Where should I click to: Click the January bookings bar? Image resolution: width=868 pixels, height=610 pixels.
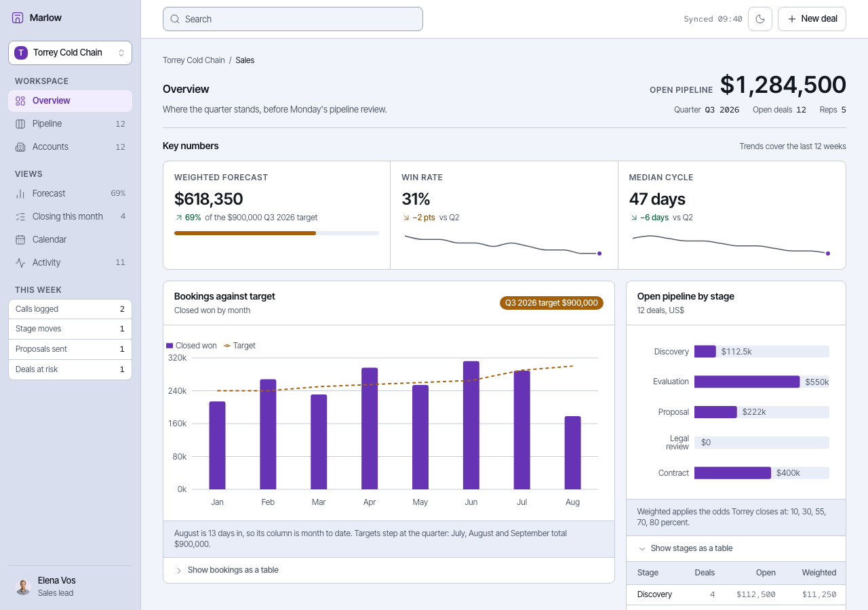pos(217,445)
